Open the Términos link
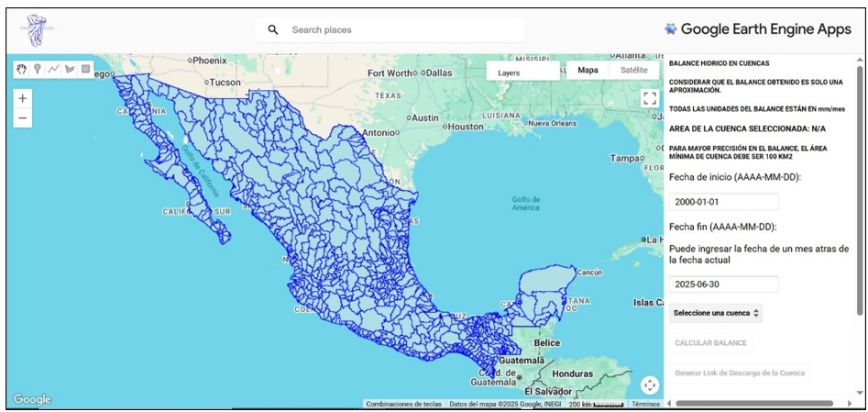The image size is (868, 412). tap(645, 404)
